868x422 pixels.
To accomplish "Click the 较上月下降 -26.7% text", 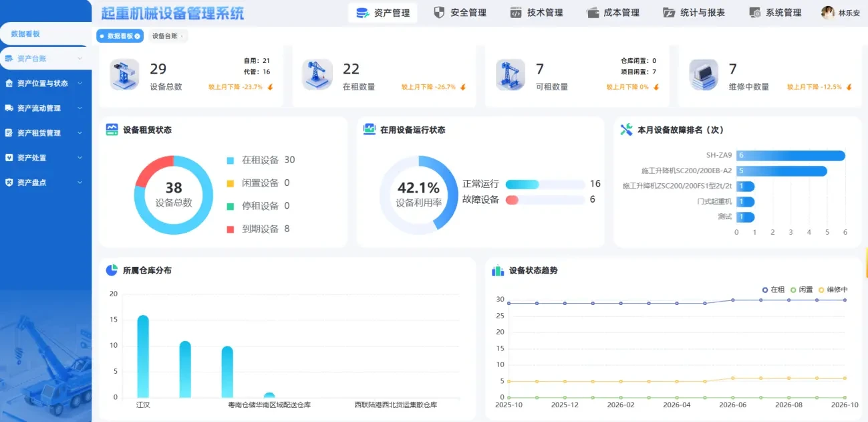I will [x=428, y=87].
